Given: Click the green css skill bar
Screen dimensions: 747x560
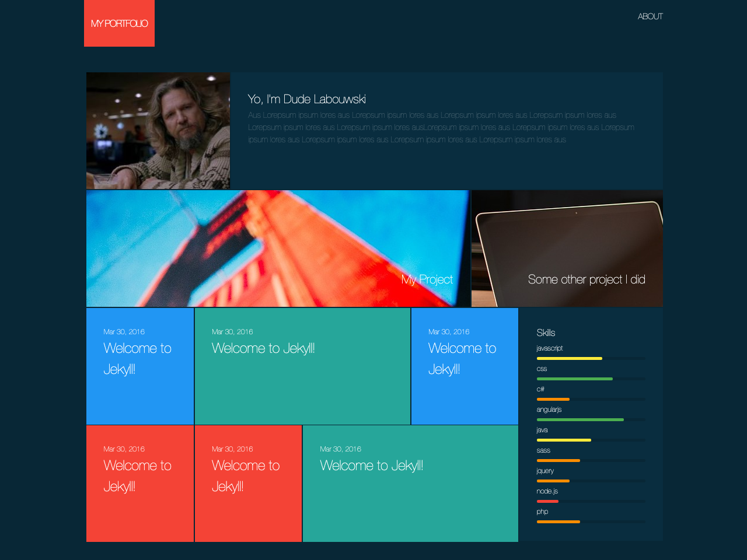Looking at the screenshot, I should pyautogui.click(x=574, y=379).
